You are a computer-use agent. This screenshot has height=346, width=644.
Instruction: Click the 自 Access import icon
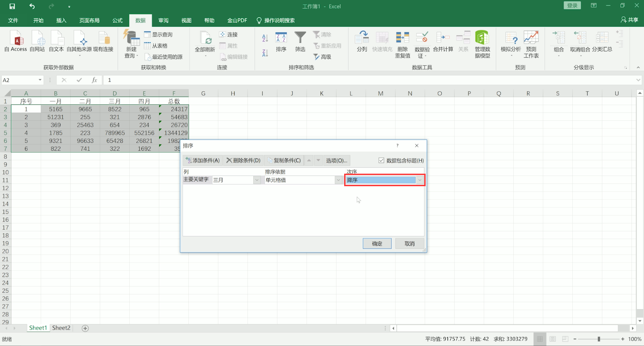coord(16,42)
